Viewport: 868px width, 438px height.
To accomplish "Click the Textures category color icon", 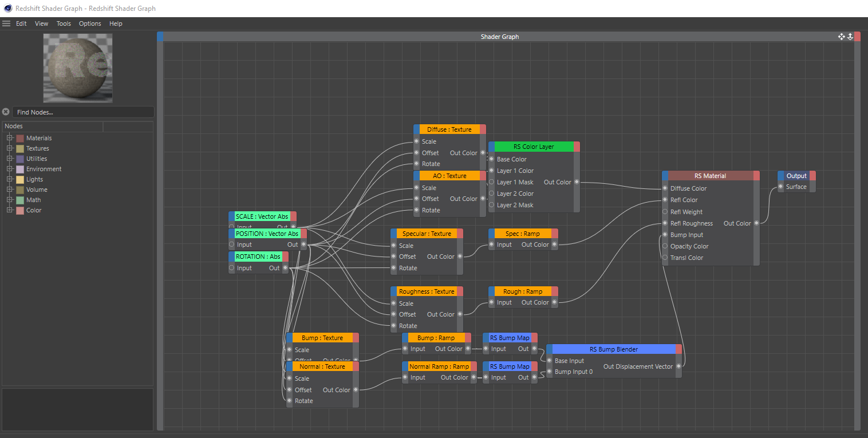I will pyautogui.click(x=20, y=148).
